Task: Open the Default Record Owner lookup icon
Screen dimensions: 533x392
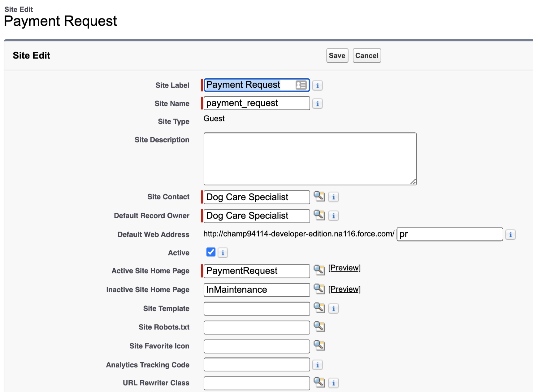Action: pyautogui.click(x=320, y=216)
